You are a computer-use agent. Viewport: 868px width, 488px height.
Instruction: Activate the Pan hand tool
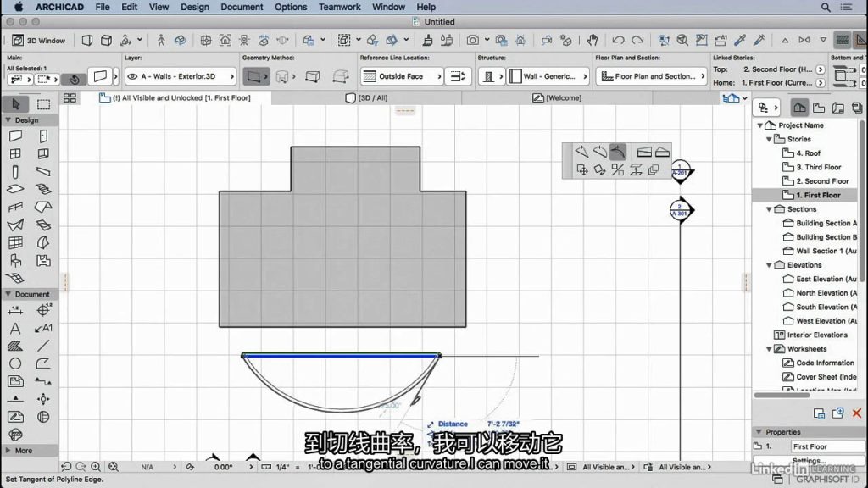[593, 40]
